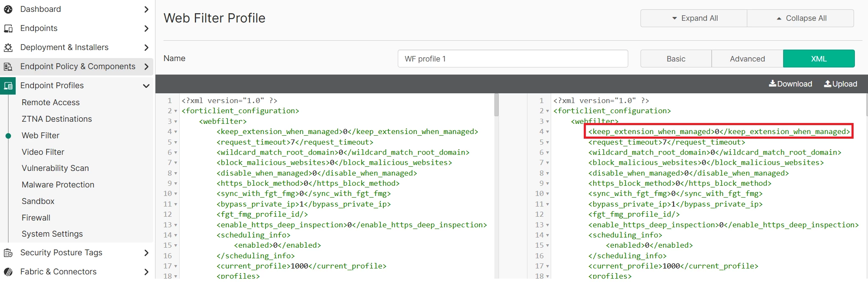Open System Settings profiles
The image size is (868, 285).
[52, 234]
